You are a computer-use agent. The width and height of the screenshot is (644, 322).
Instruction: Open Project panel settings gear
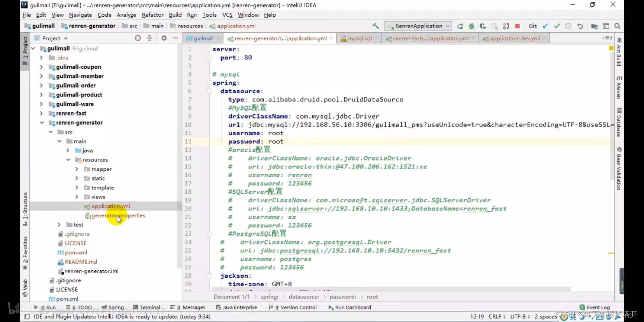coord(164,38)
